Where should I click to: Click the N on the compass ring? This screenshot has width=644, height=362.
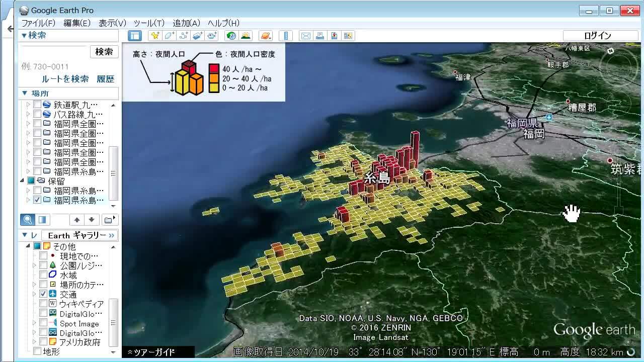(610, 50)
